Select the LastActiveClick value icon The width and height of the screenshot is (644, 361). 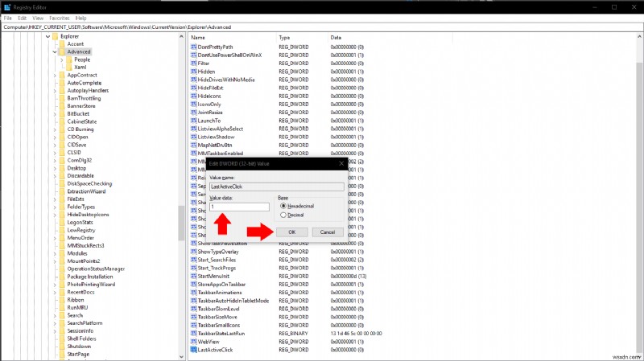tap(194, 350)
